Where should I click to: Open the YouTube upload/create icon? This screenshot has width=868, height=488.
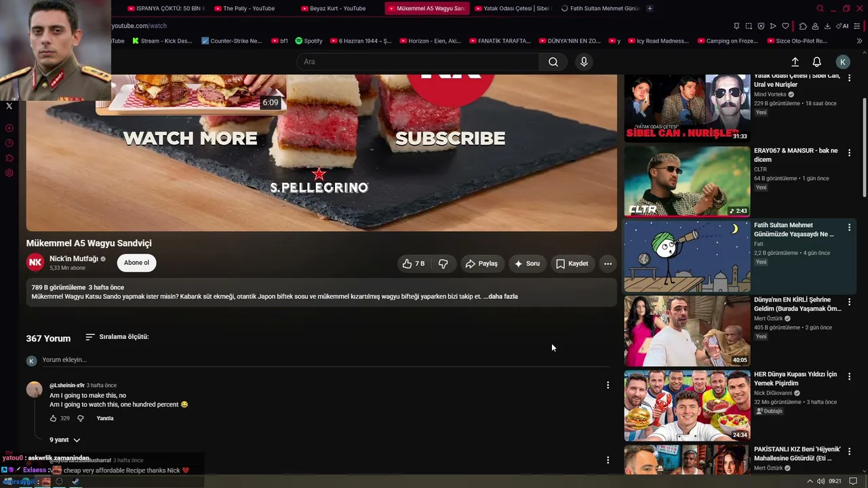tap(795, 62)
